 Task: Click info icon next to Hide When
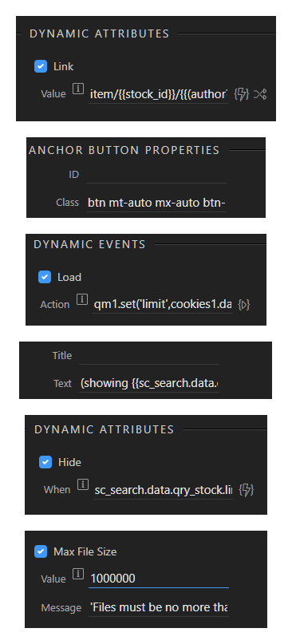(x=83, y=485)
